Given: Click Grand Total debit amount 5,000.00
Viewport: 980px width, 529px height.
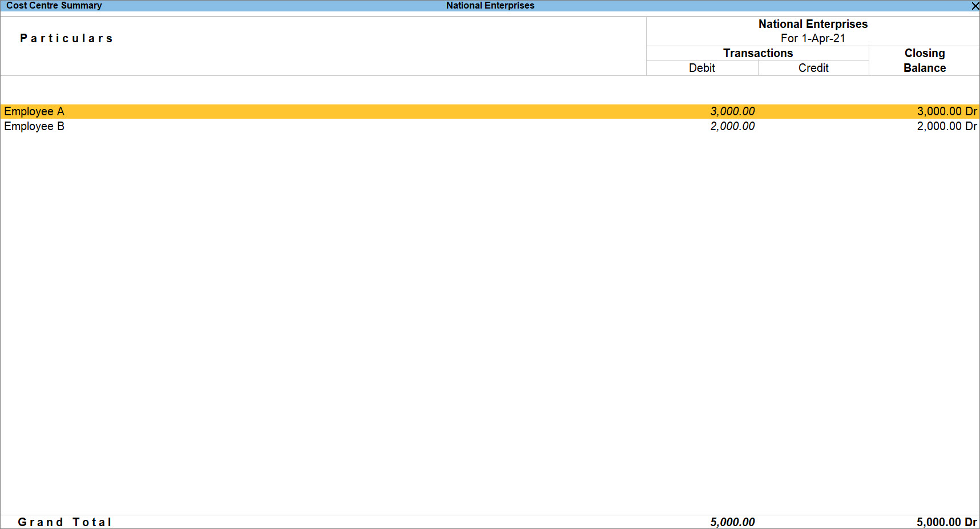Looking at the screenshot, I should (x=732, y=522).
